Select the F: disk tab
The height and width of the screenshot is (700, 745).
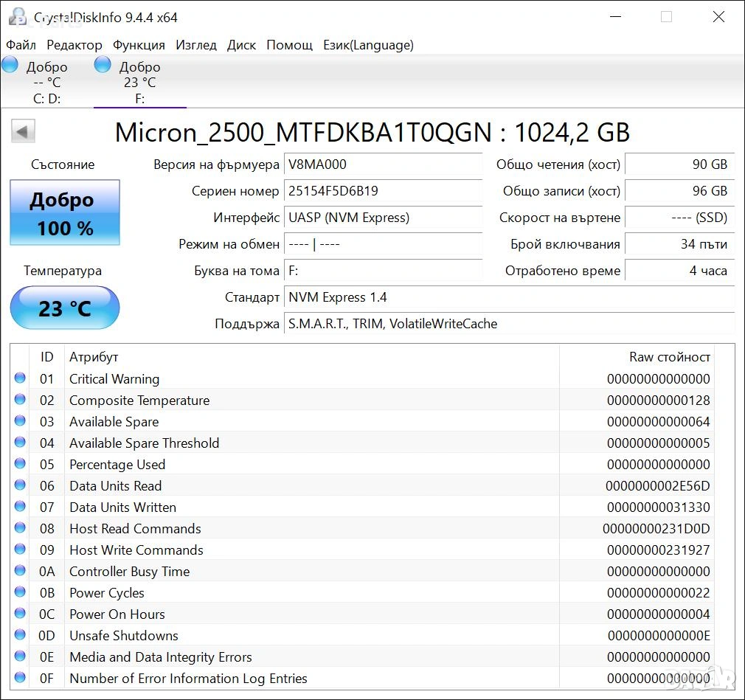139,83
